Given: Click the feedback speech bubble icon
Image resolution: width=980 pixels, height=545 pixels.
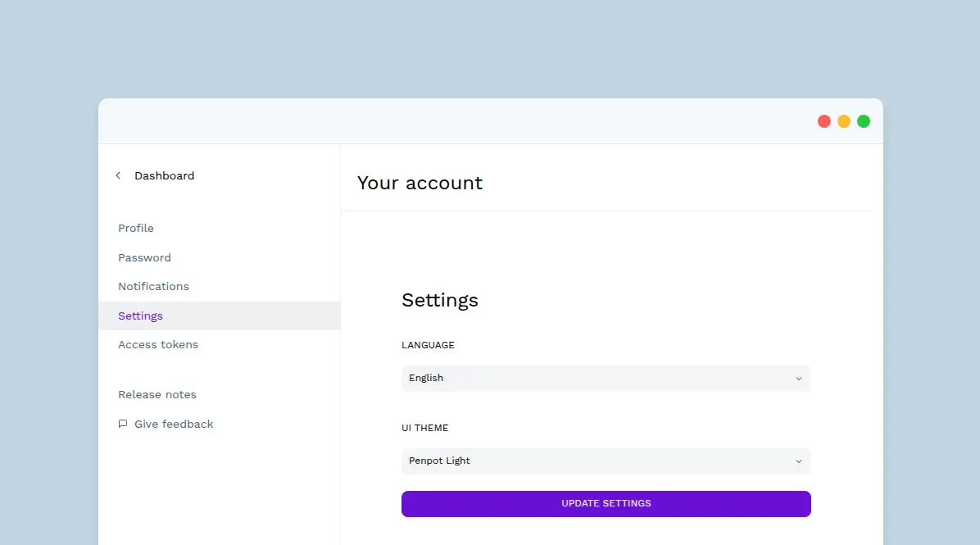Looking at the screenshot, I should coord(123,423).
